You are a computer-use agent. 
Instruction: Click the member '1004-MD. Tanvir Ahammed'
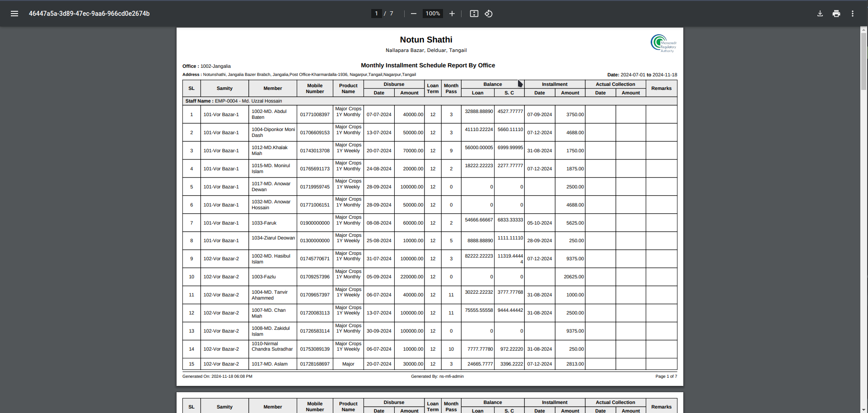tap(270, 295)
